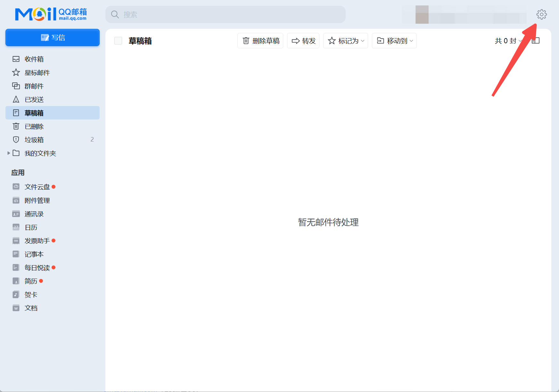Open the 文件云盘 cloud disk icon
This screenshot has height=392, width=559.
[x=16, y=187]
